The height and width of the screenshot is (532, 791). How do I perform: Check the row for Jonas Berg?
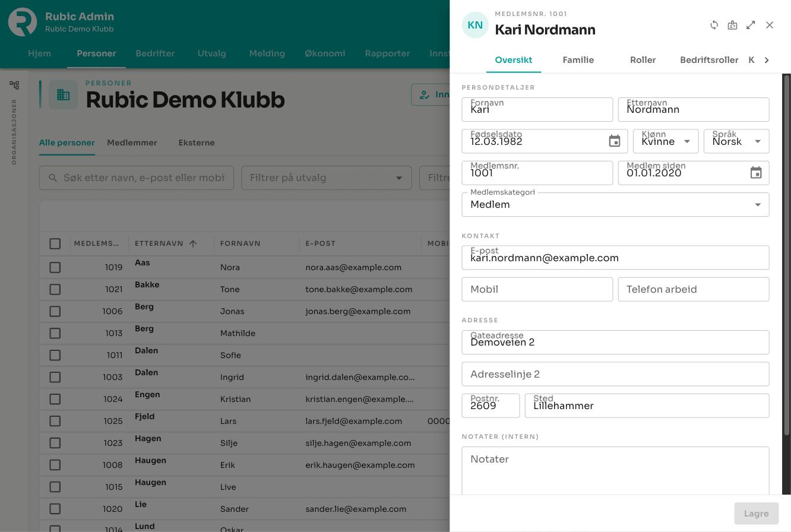(55, 311)
